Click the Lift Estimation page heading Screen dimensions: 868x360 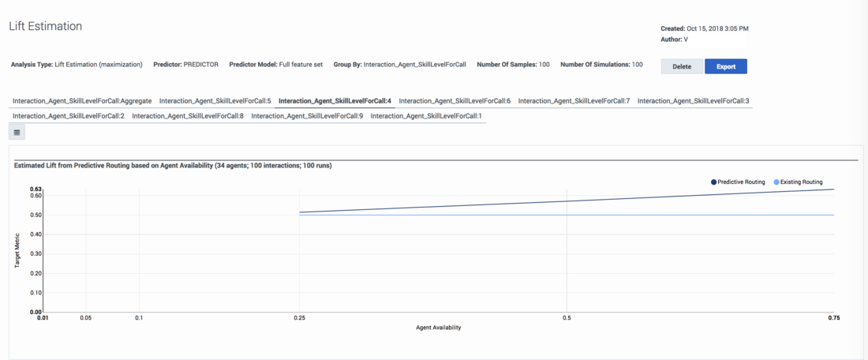tap(45, 26)
